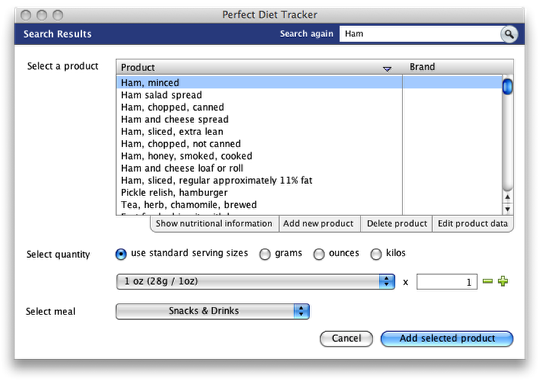The image size is (540, 382).
Task: Select Ham and cheese loaf or roll
Action: tap(309, 168)
